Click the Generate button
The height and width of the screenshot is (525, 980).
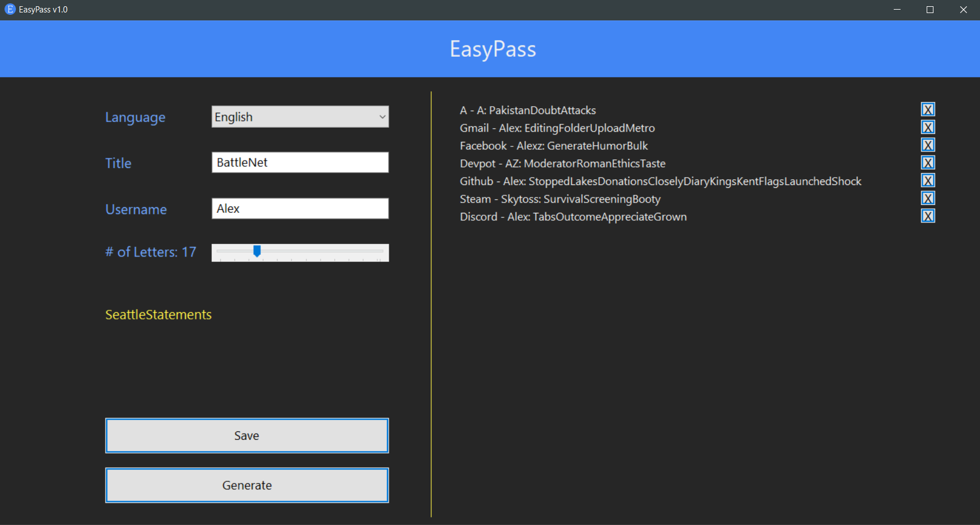(x=247, y=485)
